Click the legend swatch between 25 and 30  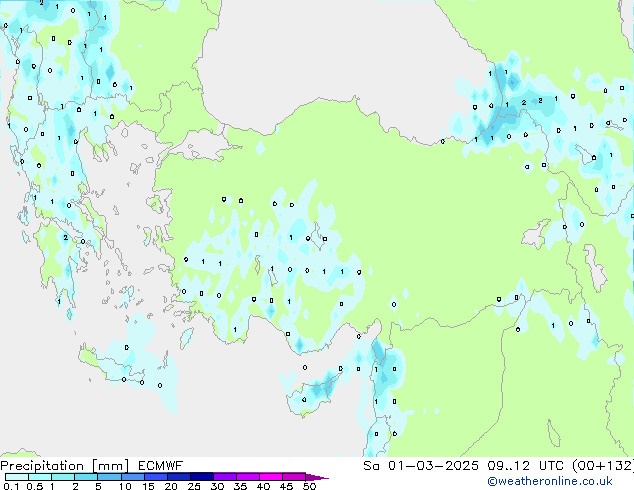[202, 477]
